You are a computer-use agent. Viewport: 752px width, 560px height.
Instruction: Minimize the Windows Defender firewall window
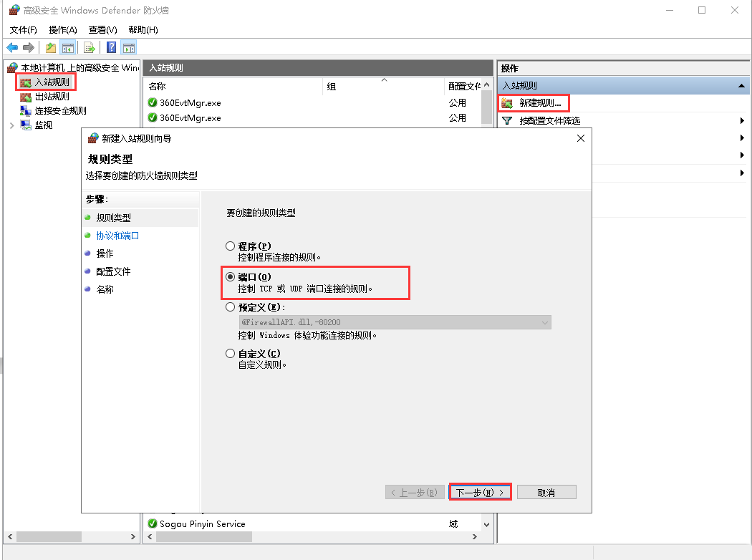(x=670, y=10)
